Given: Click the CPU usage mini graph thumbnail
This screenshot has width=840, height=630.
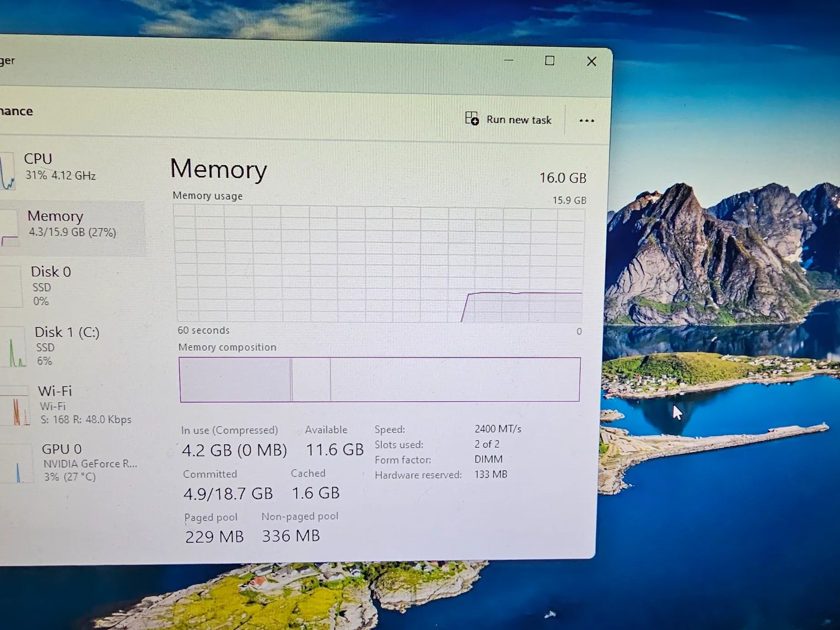Looking at the screenshot, I should tap(7, 171).
